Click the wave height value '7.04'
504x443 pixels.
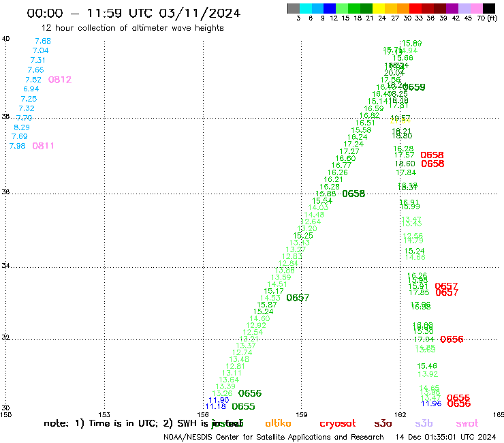40,50
